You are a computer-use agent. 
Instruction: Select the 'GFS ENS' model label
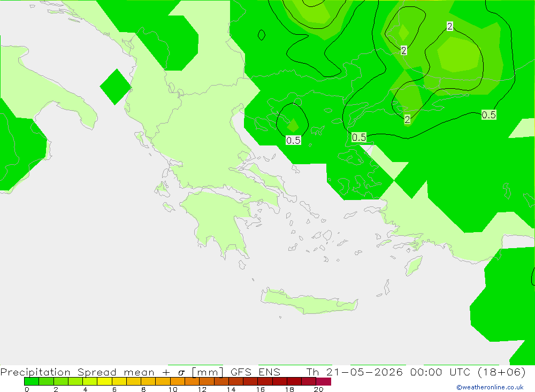[x=255, y=372]
